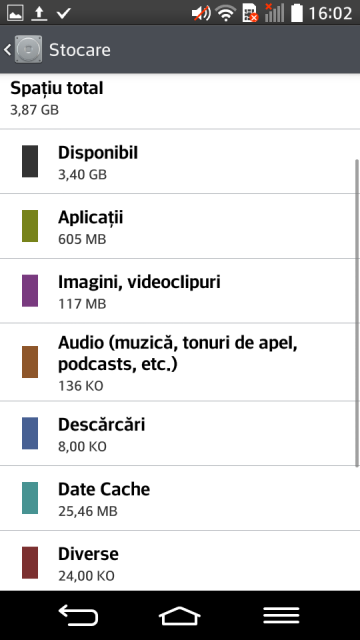Open the Android menu navigation button

pyautogui.click(x=281, y=615)
